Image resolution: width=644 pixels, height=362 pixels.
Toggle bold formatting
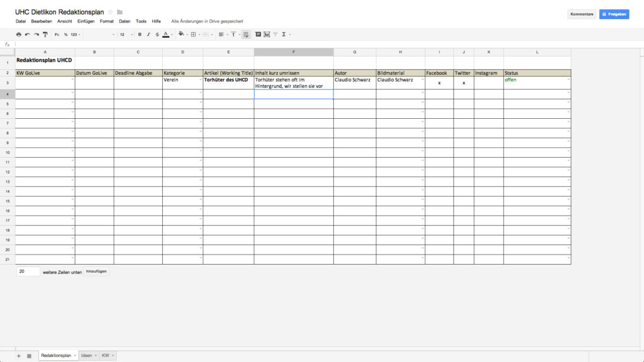tap(140, 35)
